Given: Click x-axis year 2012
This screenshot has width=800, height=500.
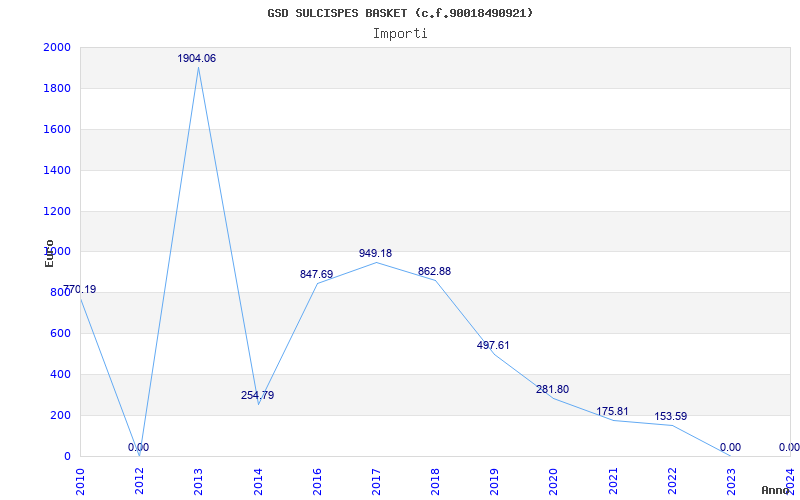Looking at the screenshot, I should point(139,483).
